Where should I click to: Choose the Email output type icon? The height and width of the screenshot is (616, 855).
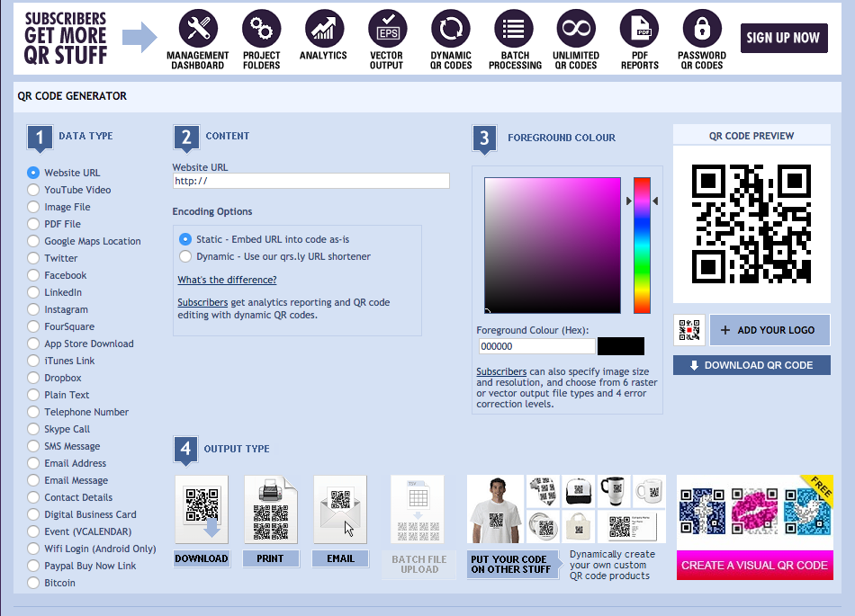point(340,509)
